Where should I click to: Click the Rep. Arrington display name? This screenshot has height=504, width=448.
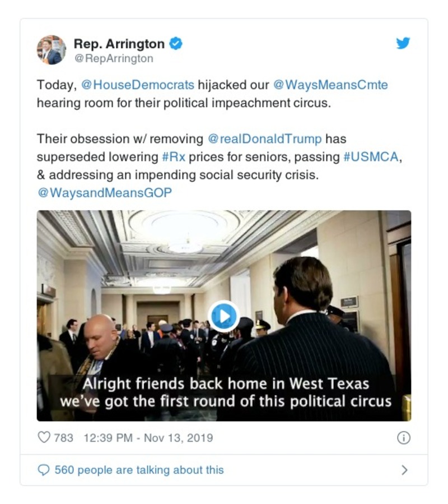click(119, 44)
